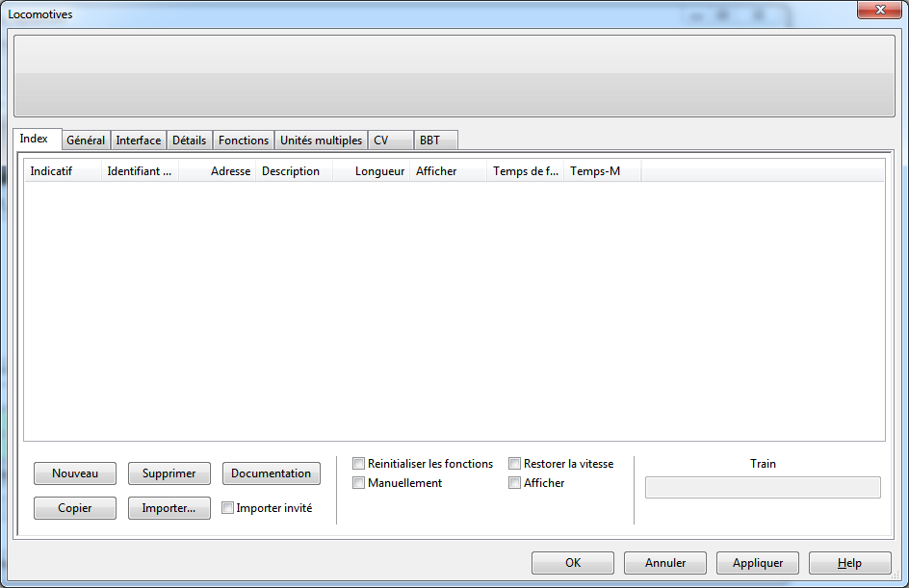Viewport: 909px width, 588px height.
Task: Switch to the Général tab
Action: click(x=86, y=141)
